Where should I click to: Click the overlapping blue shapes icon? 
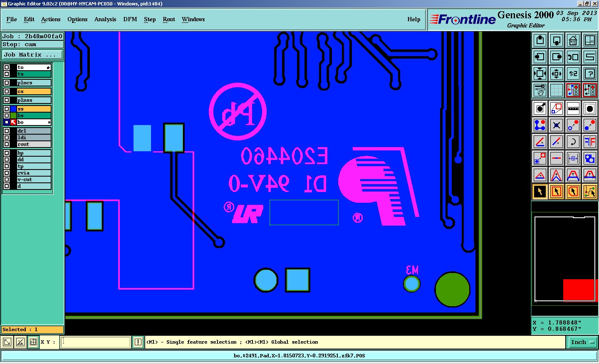(x=590, y=158)
